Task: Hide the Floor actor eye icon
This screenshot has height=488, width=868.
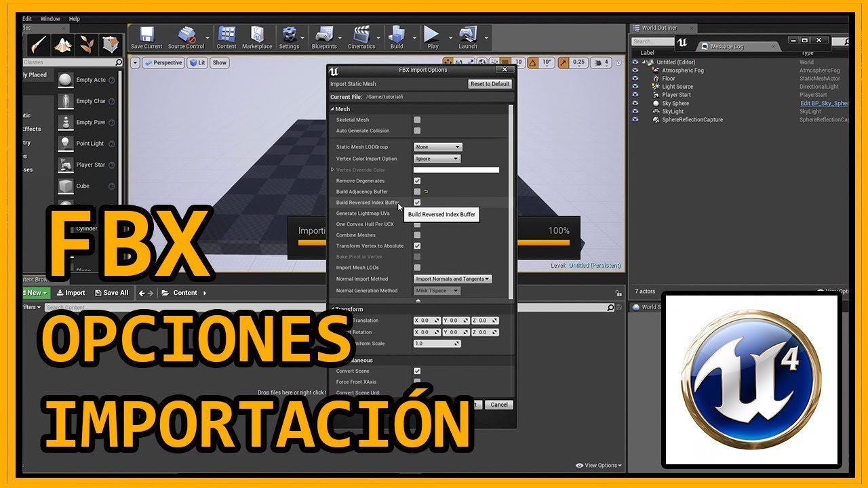Action: point(635,79)
